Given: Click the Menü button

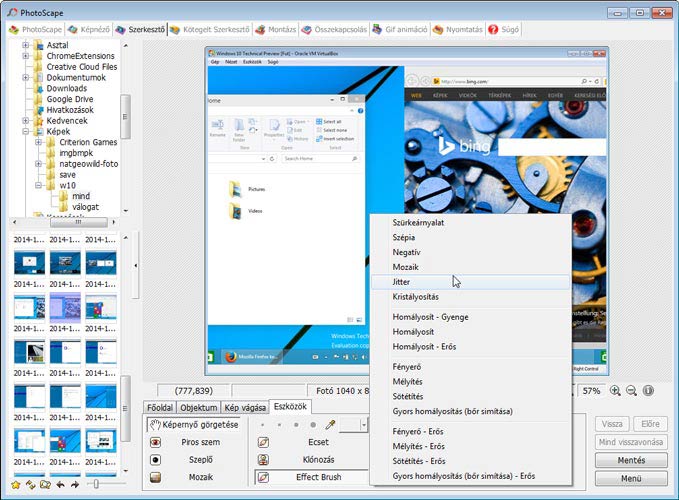Looking at the screenshot, I should click(x=630, y=478).
